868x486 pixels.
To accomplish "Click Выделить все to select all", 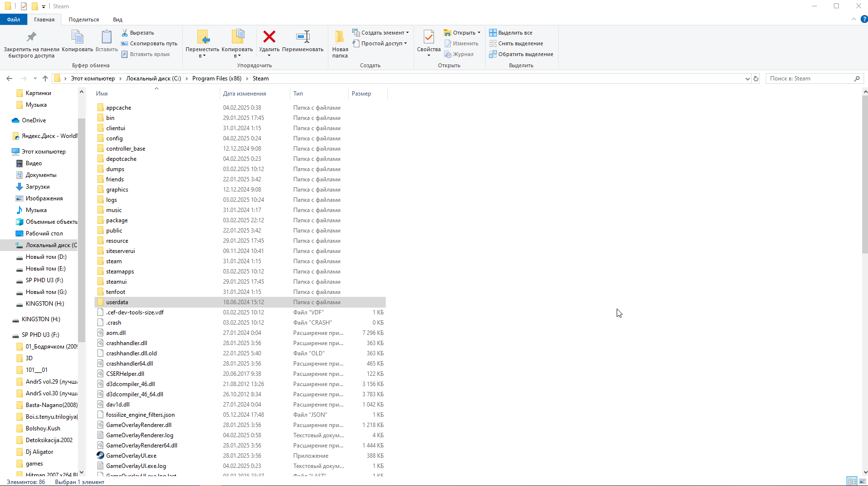I will pyautogui.click(x=510, y=33).
